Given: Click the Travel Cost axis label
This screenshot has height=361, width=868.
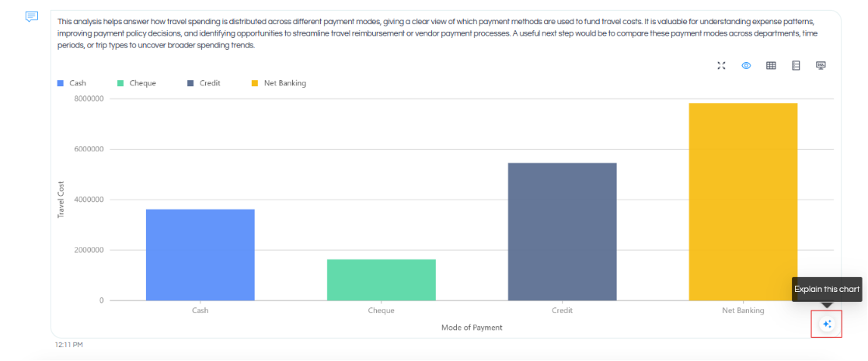Looking at the screenshot, I should (x=61, y=200).
